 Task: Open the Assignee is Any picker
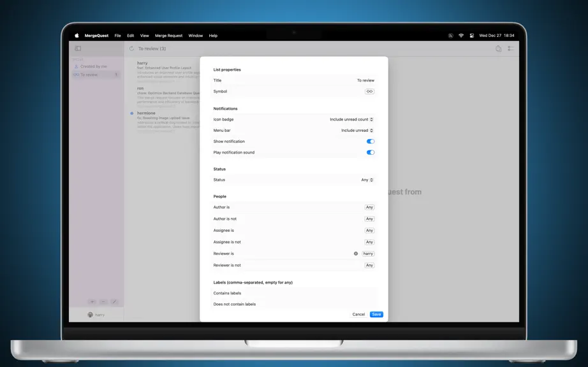tap(369, 230)
